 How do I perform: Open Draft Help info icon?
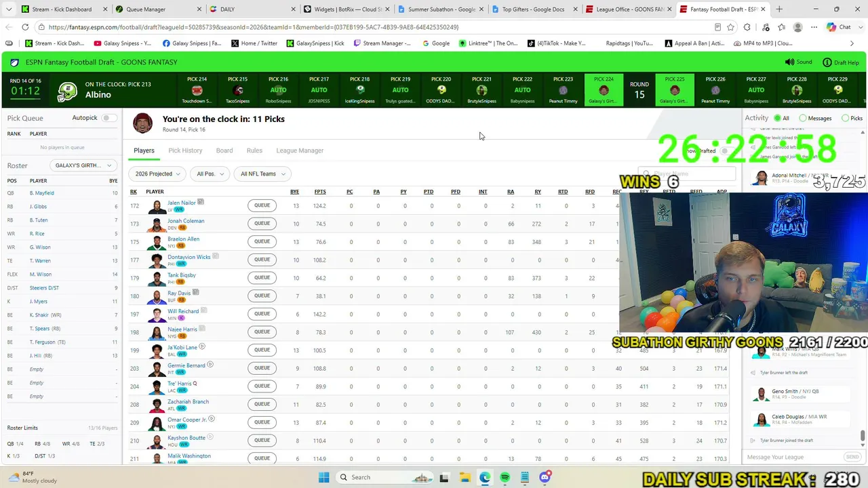pyautogui.click(x=827, y=62)
